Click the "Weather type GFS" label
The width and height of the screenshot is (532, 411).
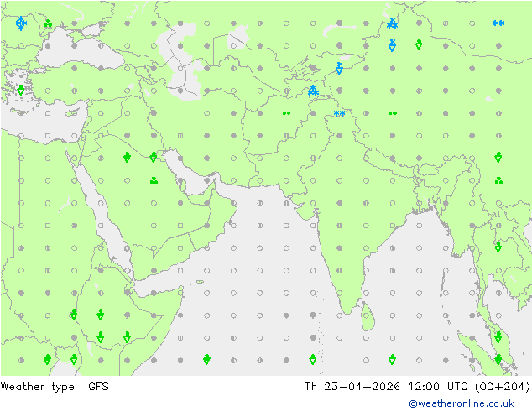55,386
